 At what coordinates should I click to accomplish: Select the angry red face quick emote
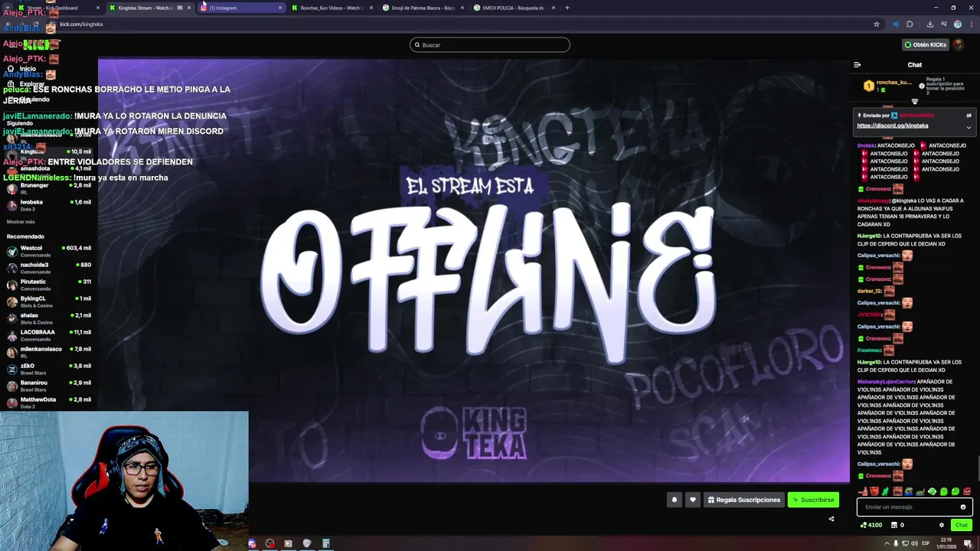(x=967, y=491)
